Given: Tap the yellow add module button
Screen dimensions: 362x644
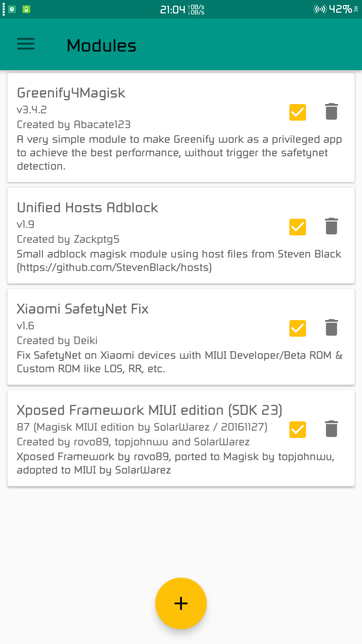Looking at the screenshot, I should point(181,603).
